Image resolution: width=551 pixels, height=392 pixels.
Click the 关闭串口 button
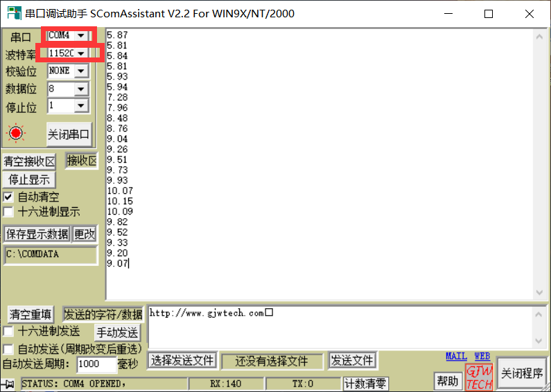tap(69, 134)
